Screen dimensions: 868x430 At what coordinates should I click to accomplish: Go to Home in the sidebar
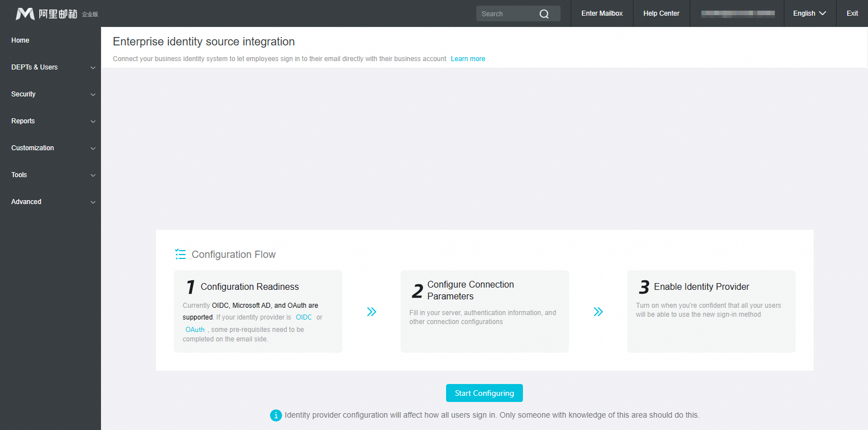pyautogui.click(x=20, y=40)
